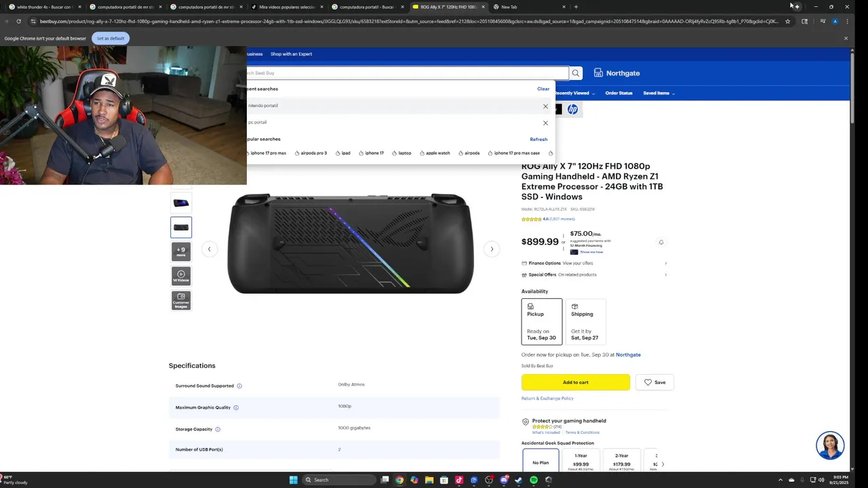The height and width of the screenshot is (488, 868).
Task: Open the Customer Images thumbnail
Action: tap(181, 300)
